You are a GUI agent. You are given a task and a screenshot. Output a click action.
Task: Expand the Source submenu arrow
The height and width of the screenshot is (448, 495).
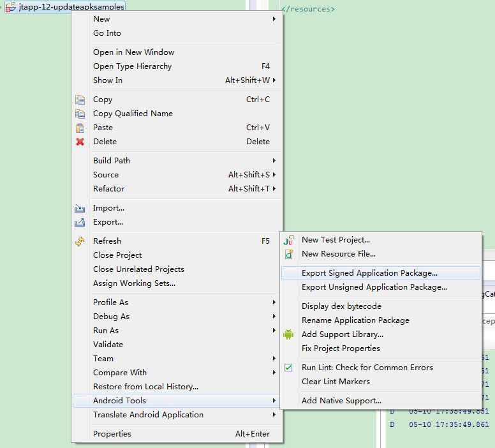[x=274, y=174]
